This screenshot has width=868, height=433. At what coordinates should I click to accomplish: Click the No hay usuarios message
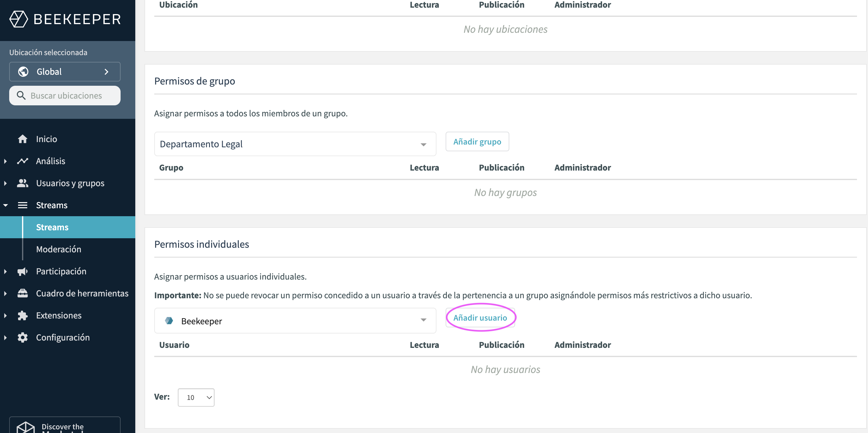pyautogui.click(x=505, y=369)
